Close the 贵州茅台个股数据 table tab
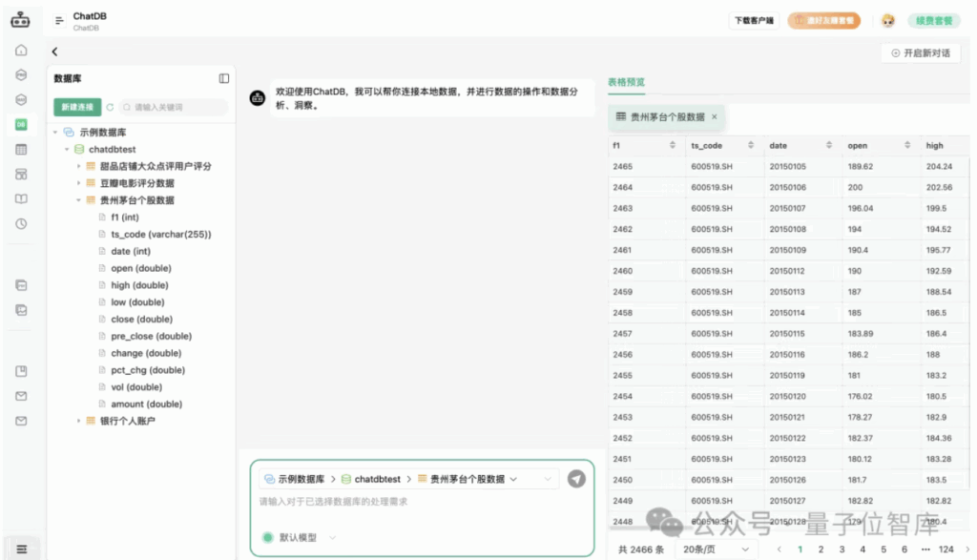Image resolution: width=977 pixels, height=560 pixels. [714, 116]
